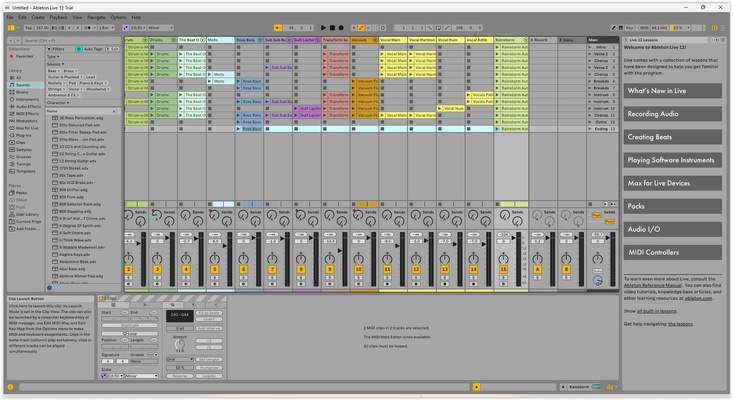The image size is (733, 400).
Task: Toggle the computer MIDI keyboard icon
Action: (x=621, y=28)
